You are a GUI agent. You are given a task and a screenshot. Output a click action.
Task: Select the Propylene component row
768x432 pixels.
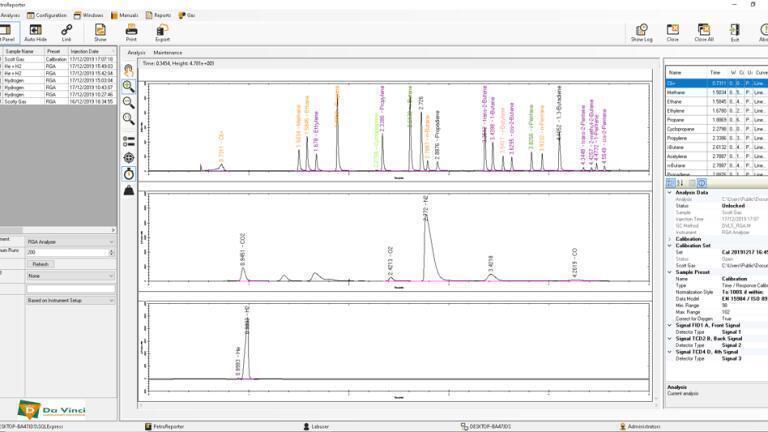click(717, 138)
